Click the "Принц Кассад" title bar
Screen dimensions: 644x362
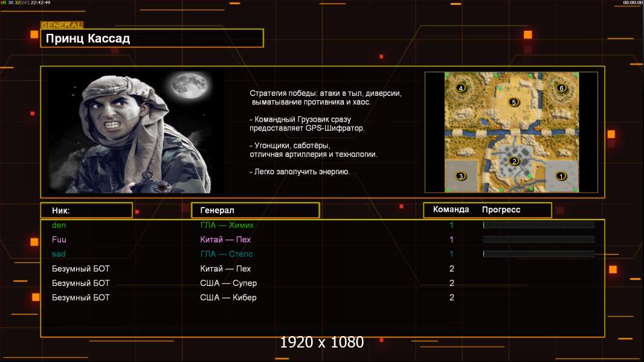tap(152, 39)
